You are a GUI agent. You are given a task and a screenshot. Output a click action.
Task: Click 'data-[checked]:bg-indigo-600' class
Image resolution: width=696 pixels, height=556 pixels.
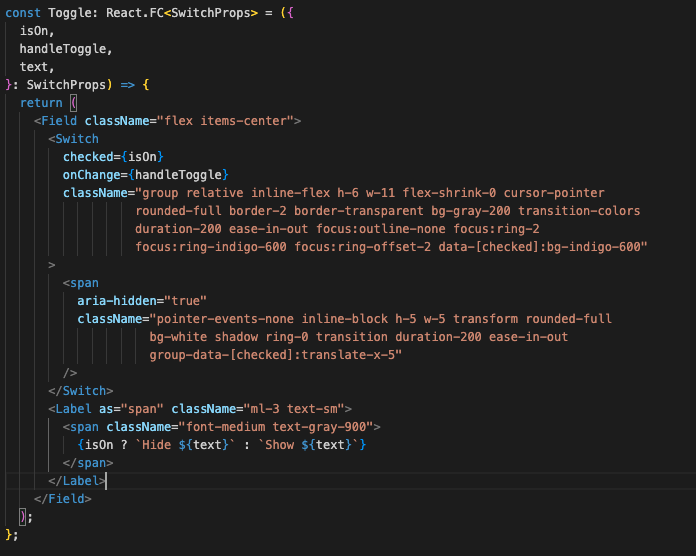(x=539, y=247)
